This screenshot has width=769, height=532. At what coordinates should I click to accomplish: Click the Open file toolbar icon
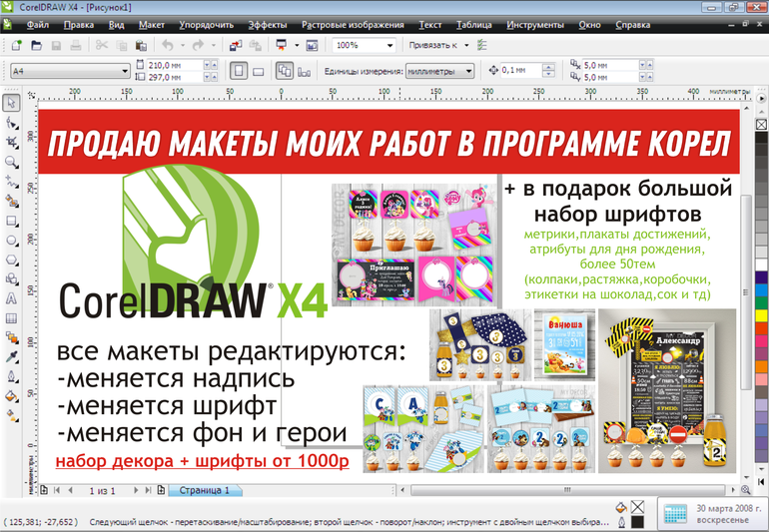tap(37, 45)
